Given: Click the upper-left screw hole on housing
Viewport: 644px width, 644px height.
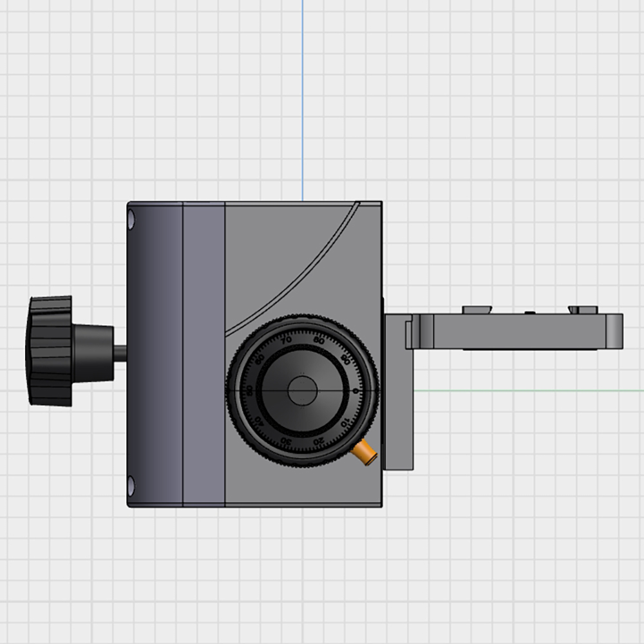Looking at the screenshot, I should coord(131,220).
